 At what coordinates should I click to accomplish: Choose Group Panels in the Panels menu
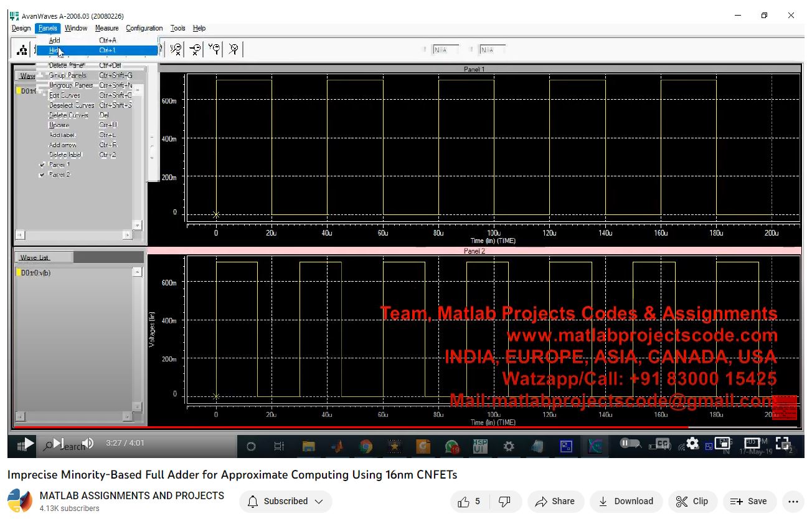click(68, 75)
